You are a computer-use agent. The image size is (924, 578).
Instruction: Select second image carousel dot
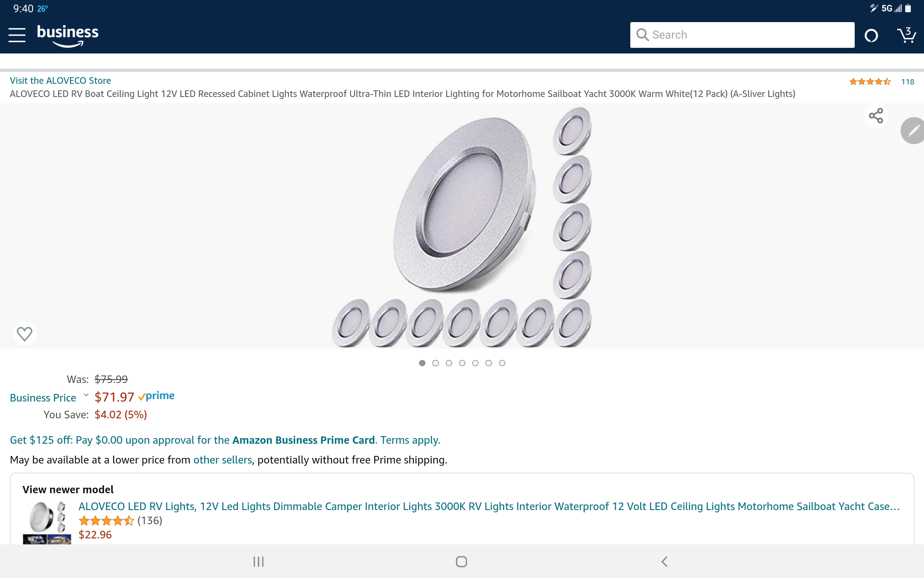pos(435,363)
